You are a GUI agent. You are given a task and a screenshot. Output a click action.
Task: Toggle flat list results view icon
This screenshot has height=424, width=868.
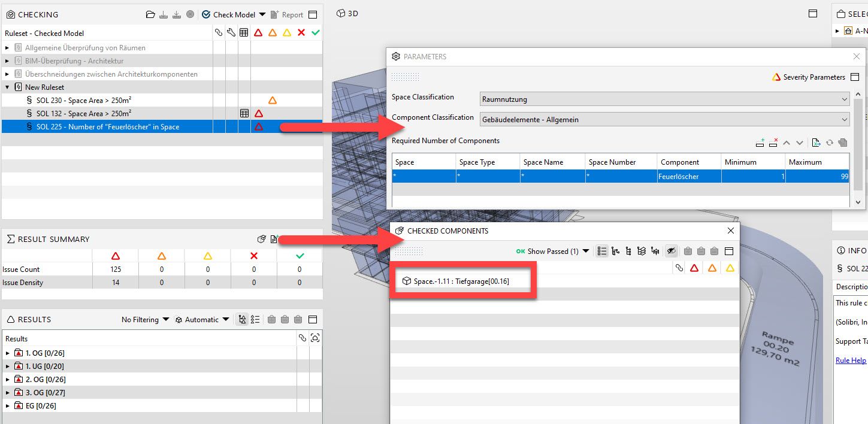coord(255,320)
